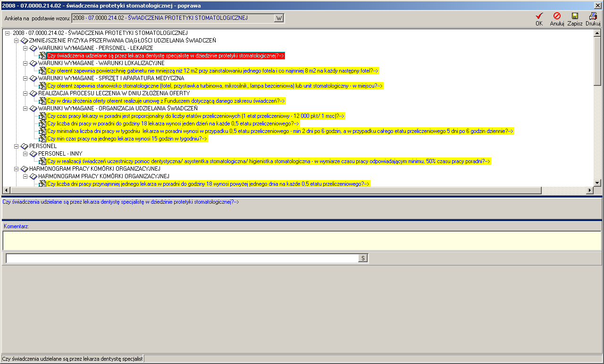Viewport: 604px width, 364px height.
Task: Click the template name field 2008 - 07.0000.214.02
Action: (x=173, y=18)
